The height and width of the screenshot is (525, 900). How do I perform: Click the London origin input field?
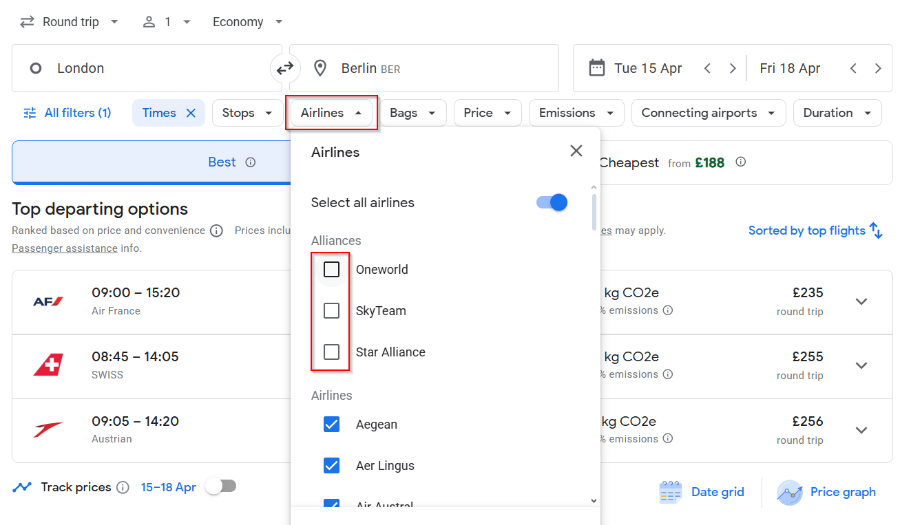tap(147, 68)
